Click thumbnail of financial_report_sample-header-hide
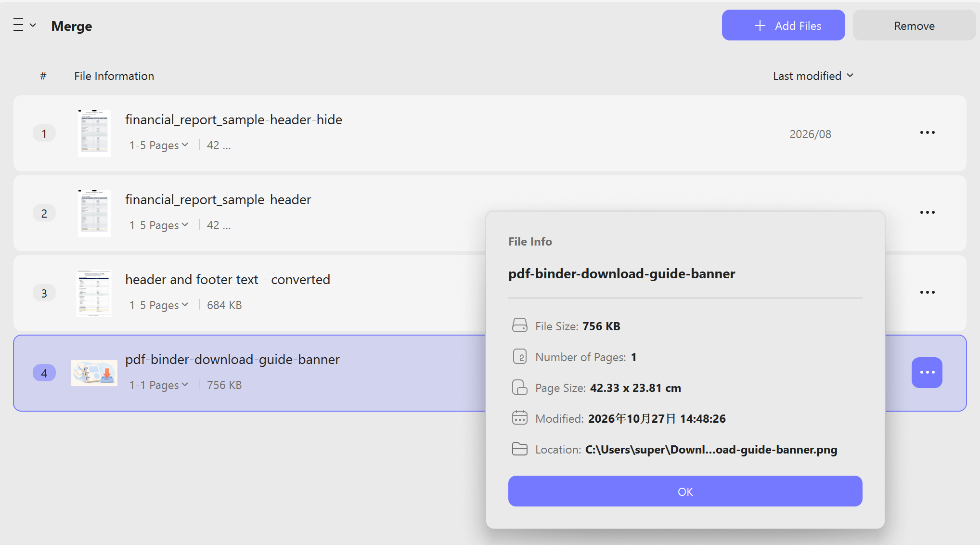The image size is (980, 545). tap(94, 133)
